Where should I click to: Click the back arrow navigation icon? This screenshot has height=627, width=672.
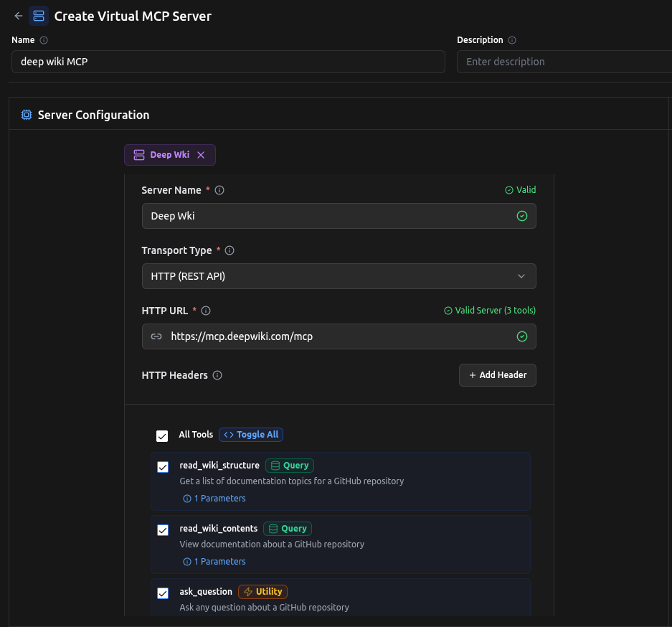click(x=18, y=15)
